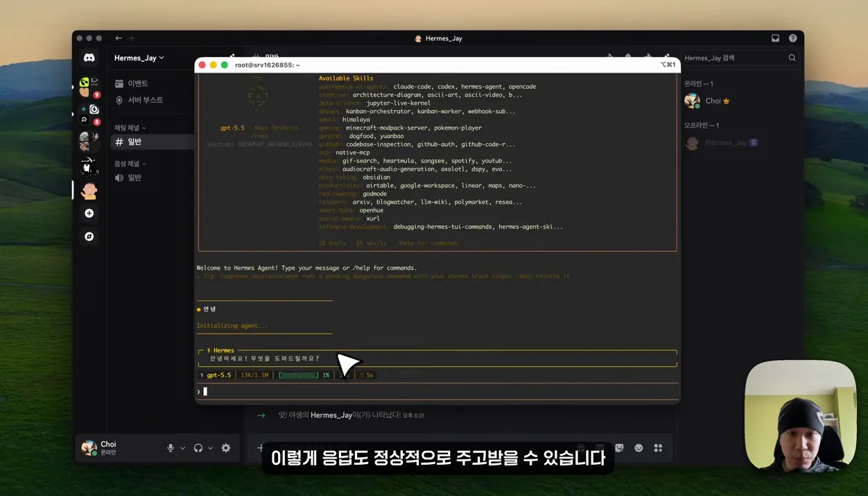Open Choi's avatar in user panel
This screenshot has width=868, height=496.
[x=89, y=448]
